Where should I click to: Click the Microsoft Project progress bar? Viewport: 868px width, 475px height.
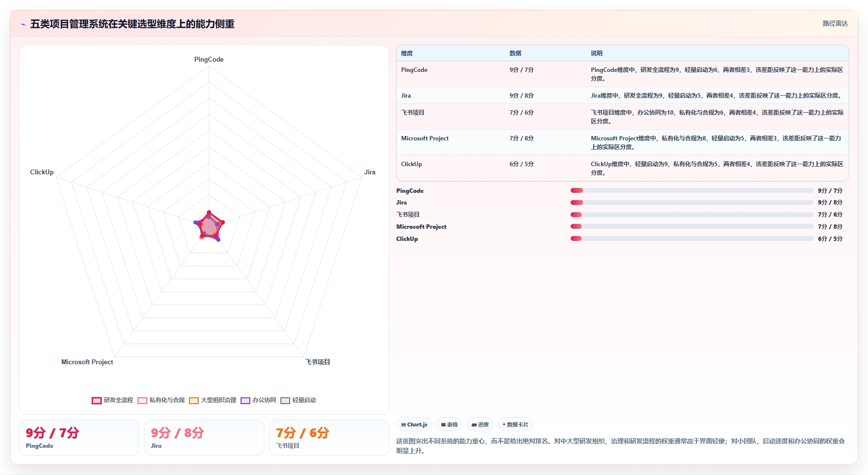[x=692, y=226]
